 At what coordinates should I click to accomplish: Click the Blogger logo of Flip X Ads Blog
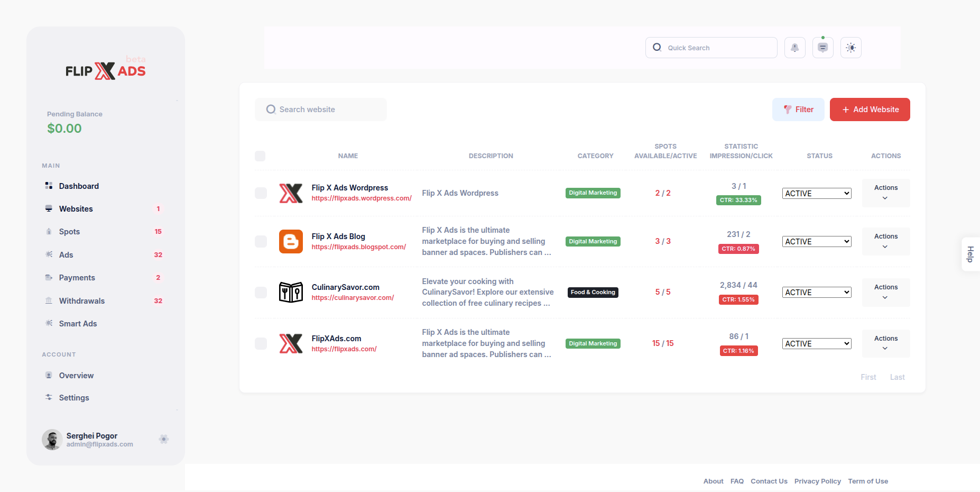tap(291, 241)
